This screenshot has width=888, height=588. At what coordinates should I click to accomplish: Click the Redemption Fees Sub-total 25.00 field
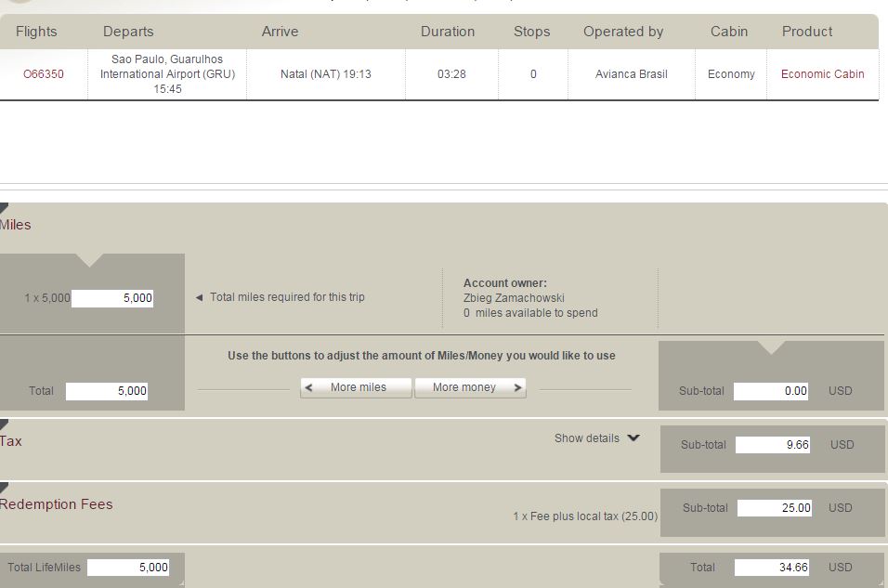click(x=774, y=507)
